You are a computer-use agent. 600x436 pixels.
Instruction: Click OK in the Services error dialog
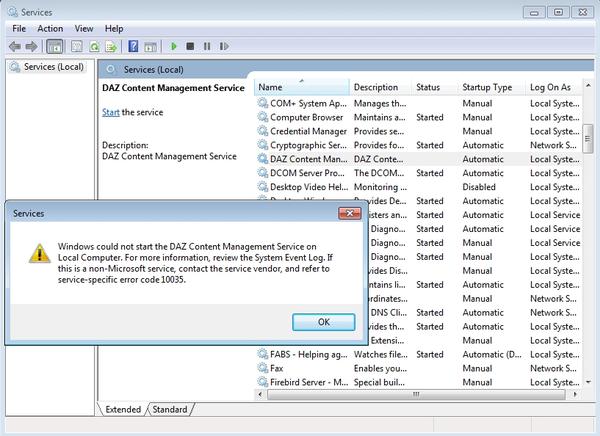pyautogui.click(x=324, y=322)
